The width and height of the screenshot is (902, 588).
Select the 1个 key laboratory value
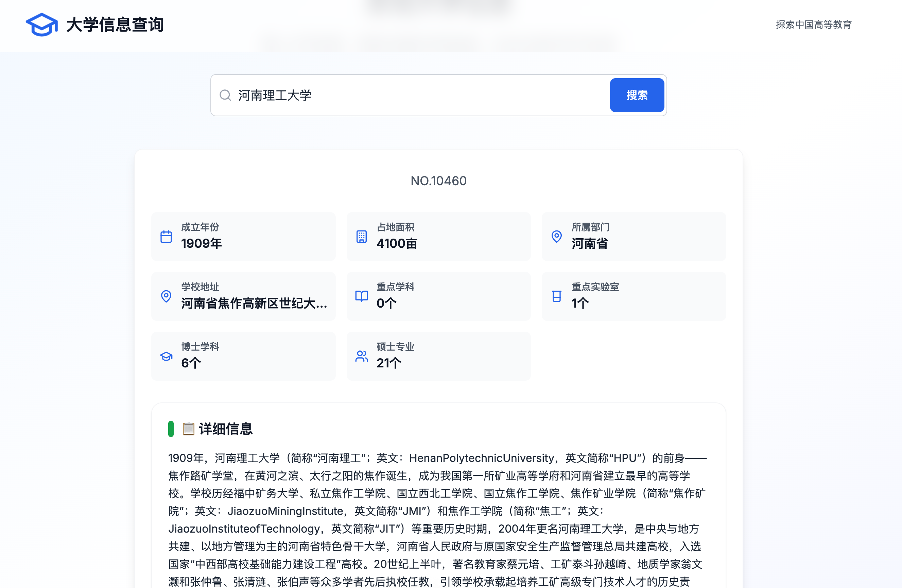[x=580, y=303]
